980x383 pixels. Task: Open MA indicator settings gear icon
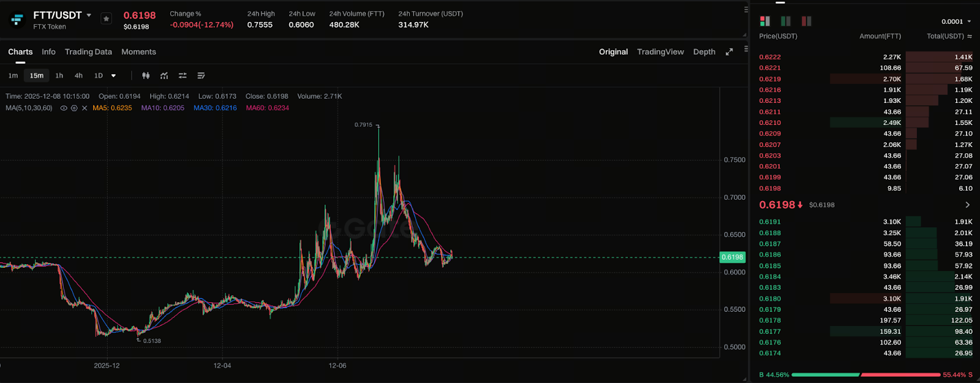(74, 108)
